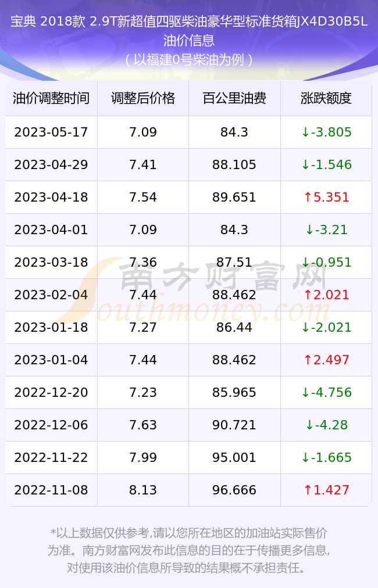
Task: Click the green ↓-3.805 change value
Action: click(x=326, y=132)
